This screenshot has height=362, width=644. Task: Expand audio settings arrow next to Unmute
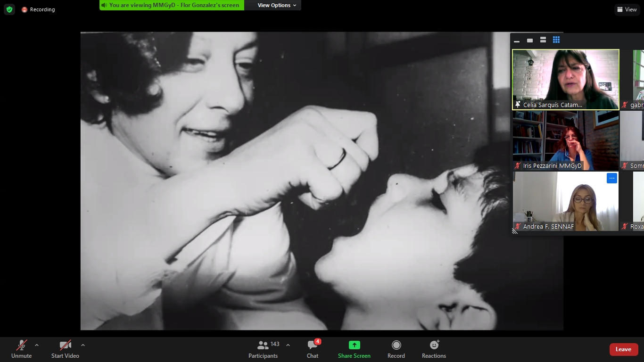pyautogui.click(x=37, y=345)
